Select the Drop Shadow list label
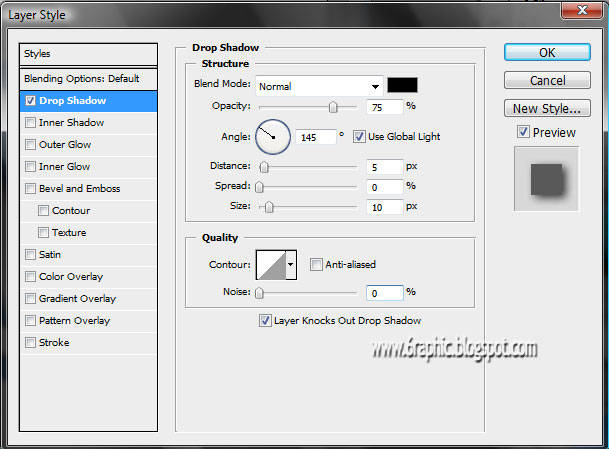Image resolution: width=609 pixels, height=449 pixels. pyautogui.click(x=73, y=101)
